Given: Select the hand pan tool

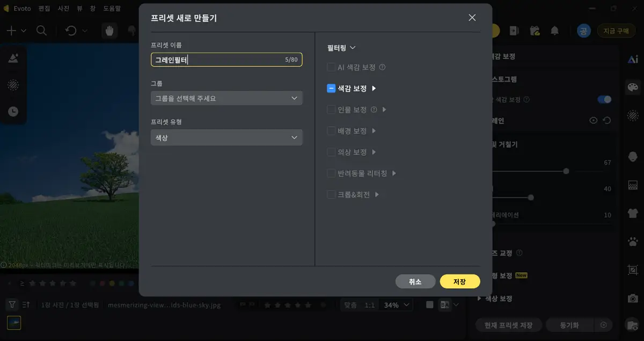Looking at the screenshot, I should (109, 31).
